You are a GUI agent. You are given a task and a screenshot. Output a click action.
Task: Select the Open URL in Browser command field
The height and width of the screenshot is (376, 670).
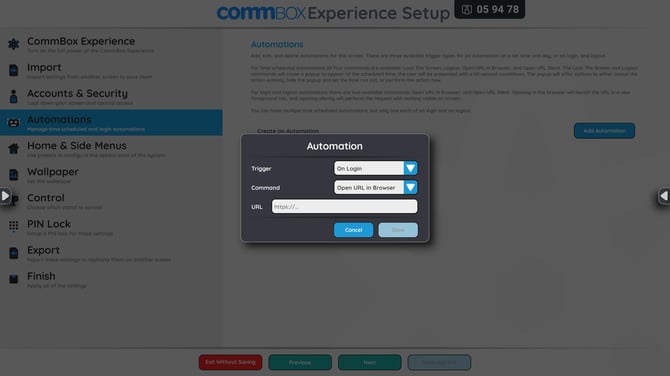tap(369, 187)
